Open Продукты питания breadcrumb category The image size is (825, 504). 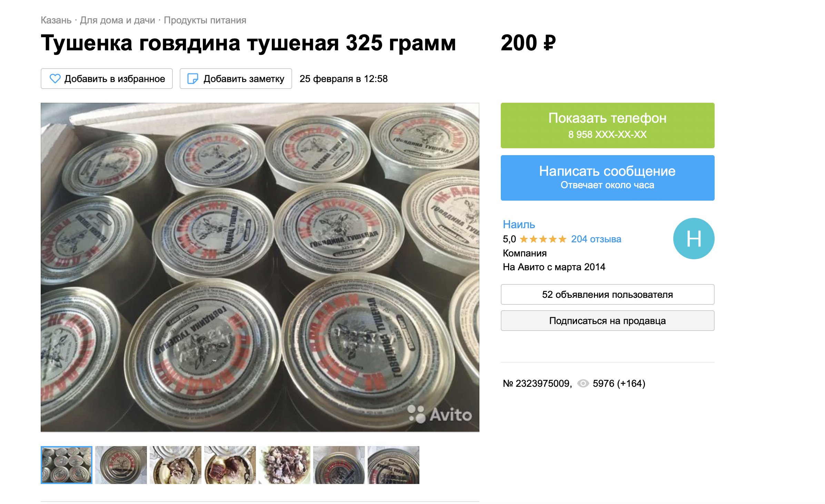(205, 20)
